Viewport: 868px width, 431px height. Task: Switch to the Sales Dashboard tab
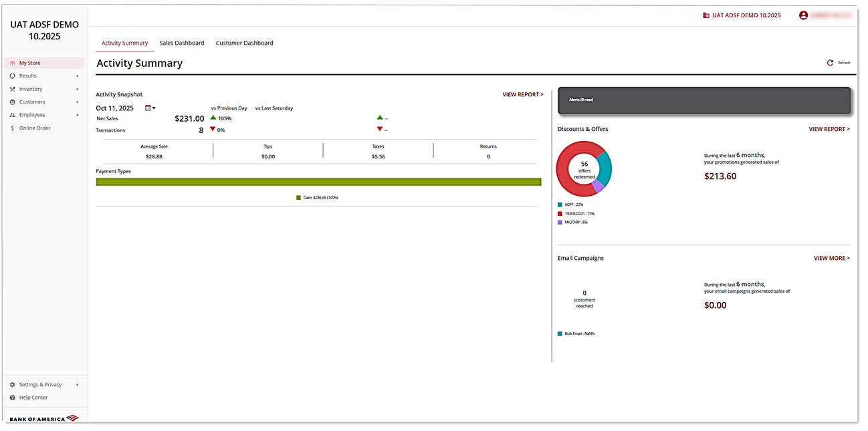pyautogui.click(x=182, y=43)
